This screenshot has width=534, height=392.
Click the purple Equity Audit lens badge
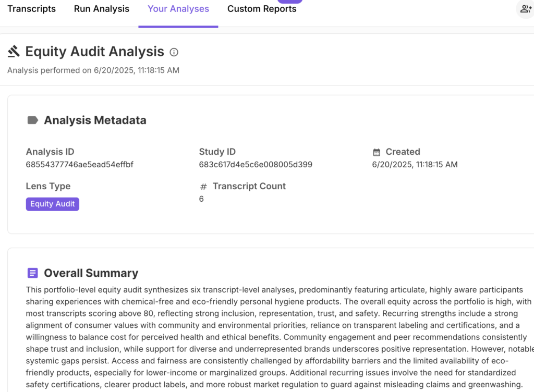coord(53,204)
